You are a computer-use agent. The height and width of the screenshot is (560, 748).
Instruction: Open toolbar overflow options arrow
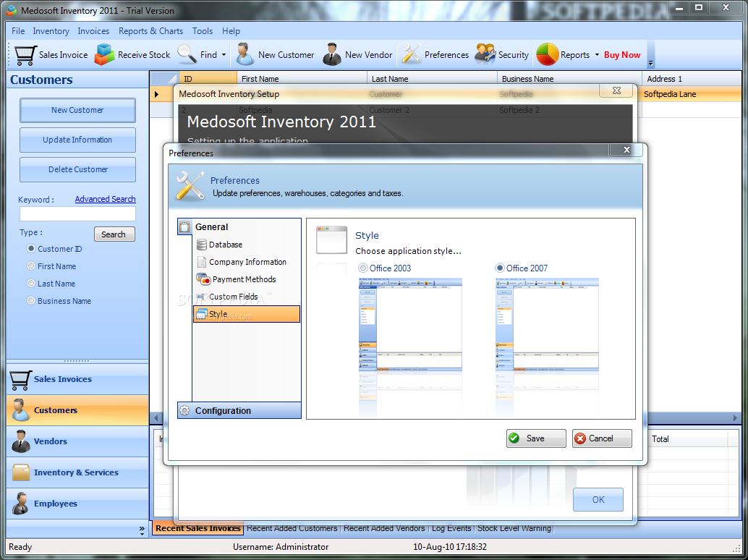coord(650,63)
